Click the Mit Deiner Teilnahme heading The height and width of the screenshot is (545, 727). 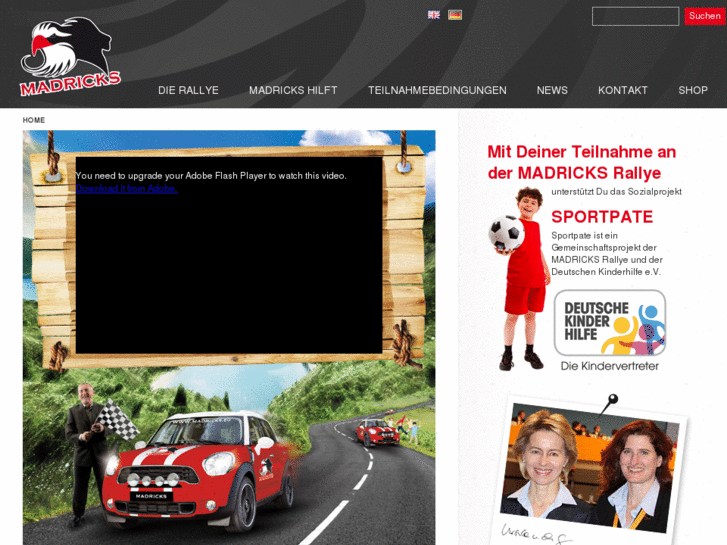(x=581, y=162)
